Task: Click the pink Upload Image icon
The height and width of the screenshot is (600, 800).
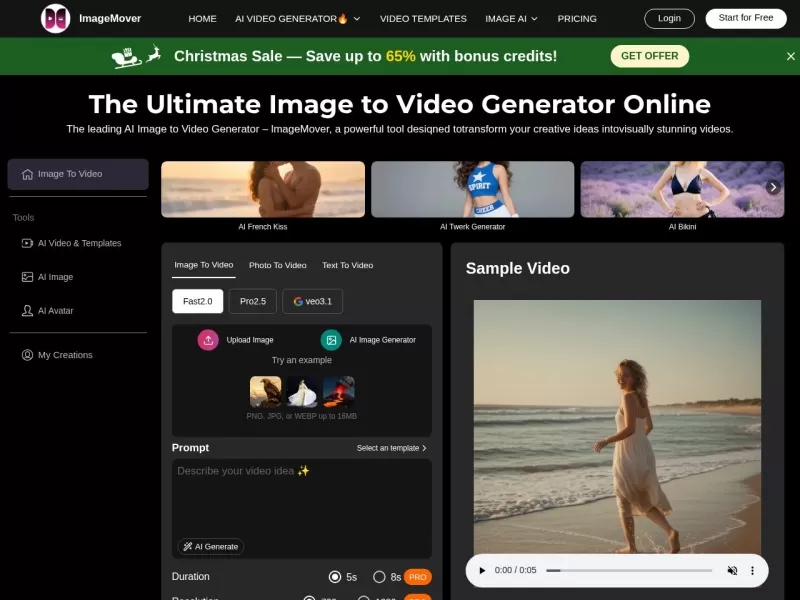Action: pos(208,340)
